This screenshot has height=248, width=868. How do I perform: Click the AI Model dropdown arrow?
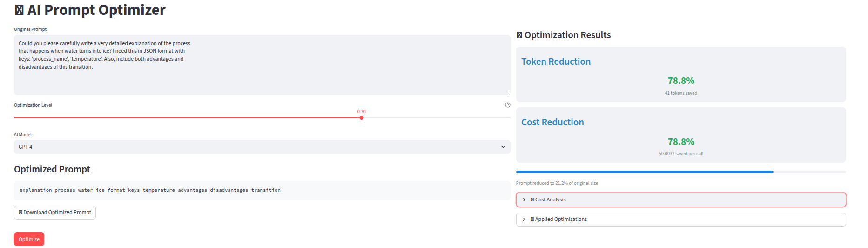click(503, 147)
